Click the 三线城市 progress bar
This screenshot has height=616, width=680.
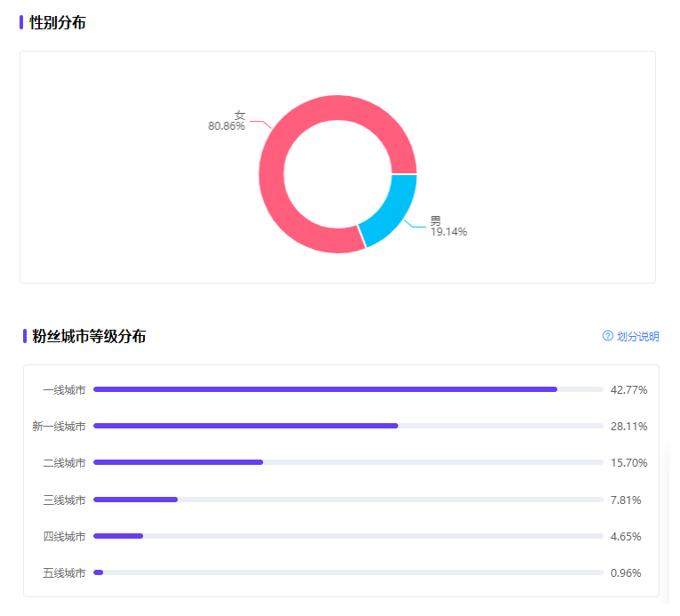(x=348, y=500)
